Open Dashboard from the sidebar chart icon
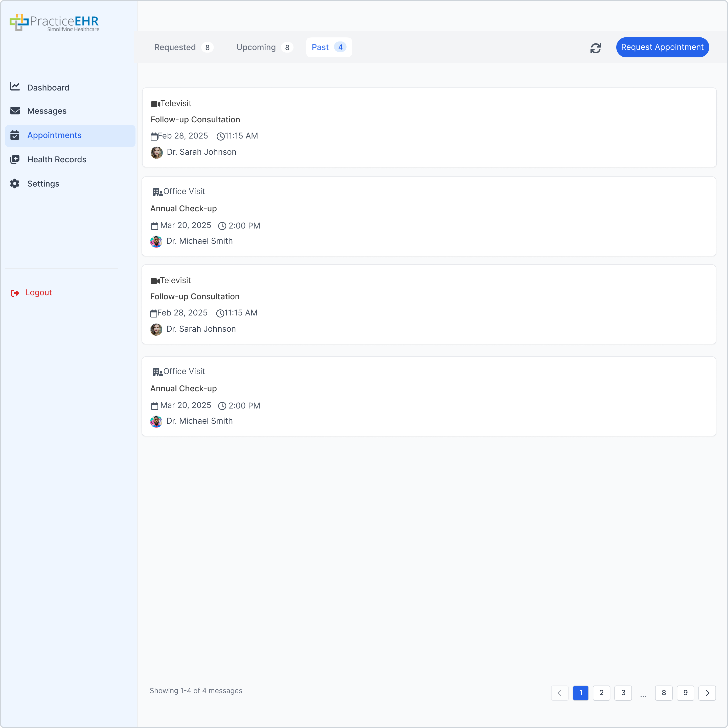Screen dimensions: 728x728 coord(15,87)
